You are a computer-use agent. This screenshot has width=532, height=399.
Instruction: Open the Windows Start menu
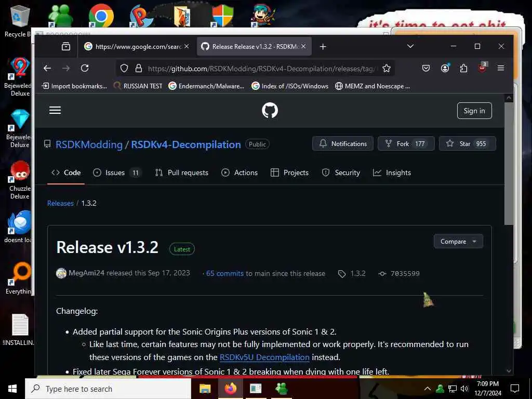(12, 389)
